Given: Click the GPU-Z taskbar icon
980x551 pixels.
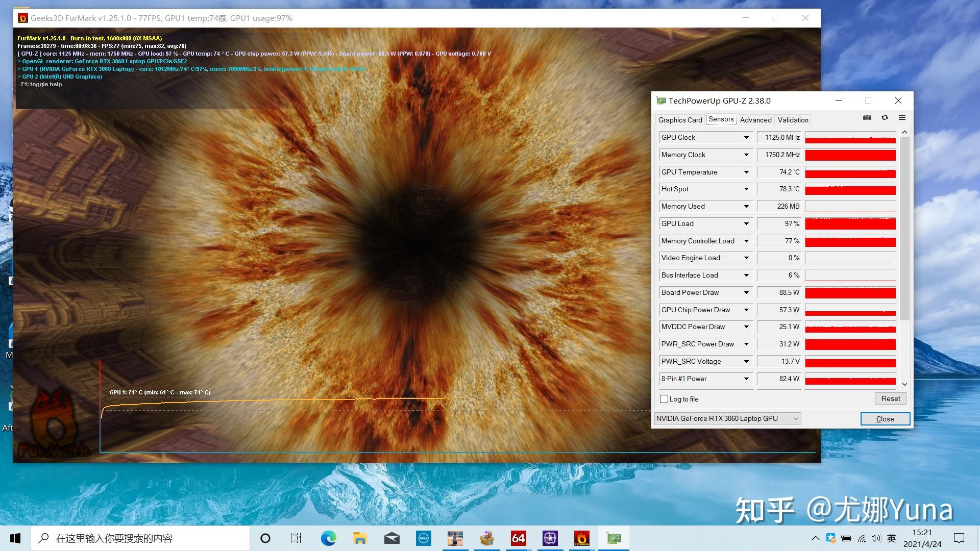Looking at the screenshot, I should (613, 538).
